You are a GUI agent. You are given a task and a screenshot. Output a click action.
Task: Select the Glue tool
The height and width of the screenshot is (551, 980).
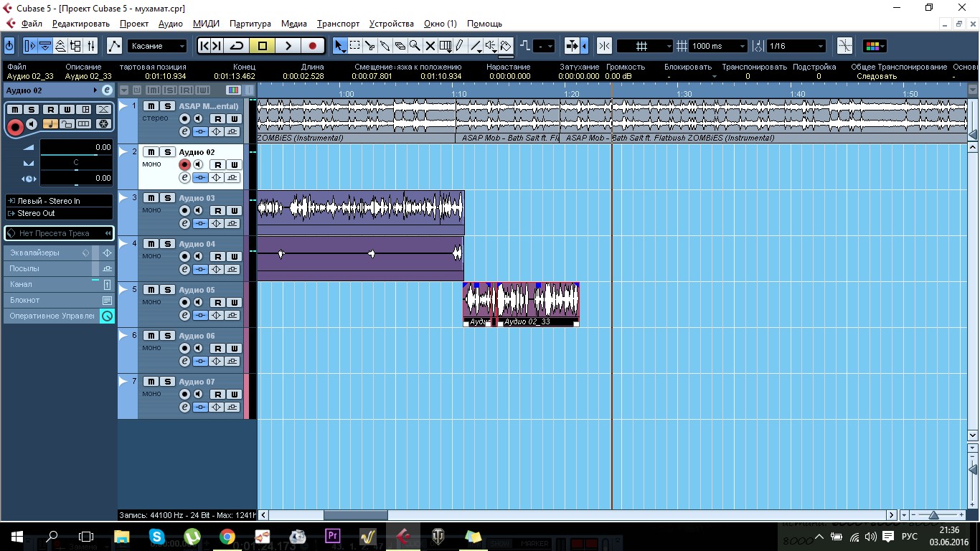(385, 46)
